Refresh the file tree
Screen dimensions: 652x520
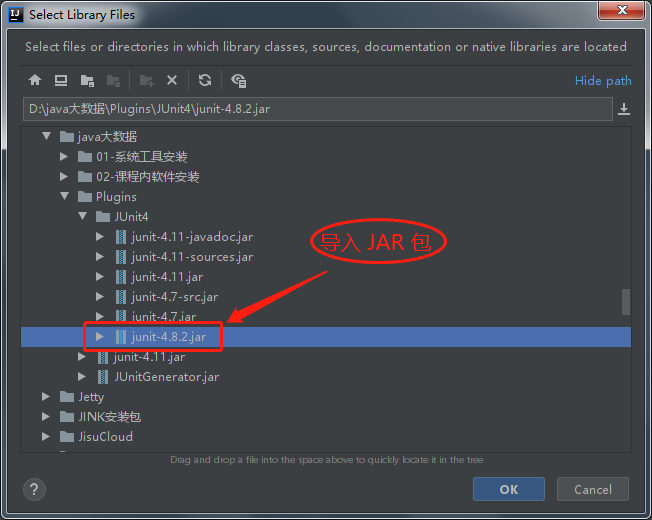(x=205, y=80)
